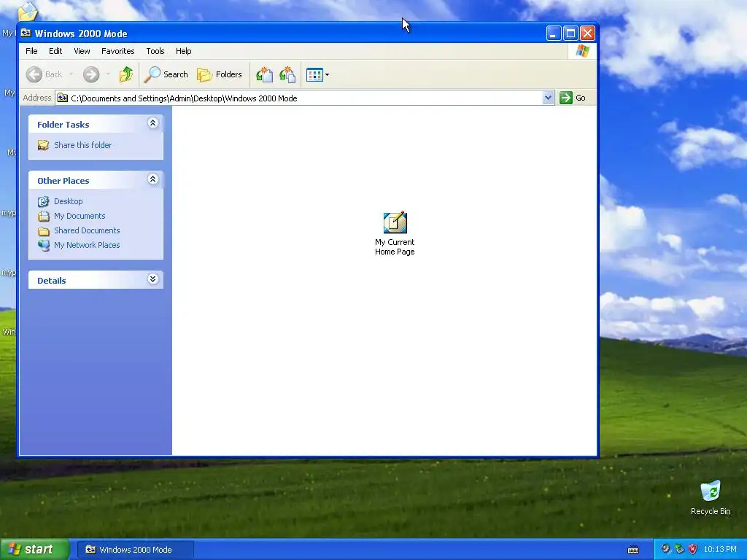
Task: Click the Windows flag logo beside menus
Action: tap(582, 51)
